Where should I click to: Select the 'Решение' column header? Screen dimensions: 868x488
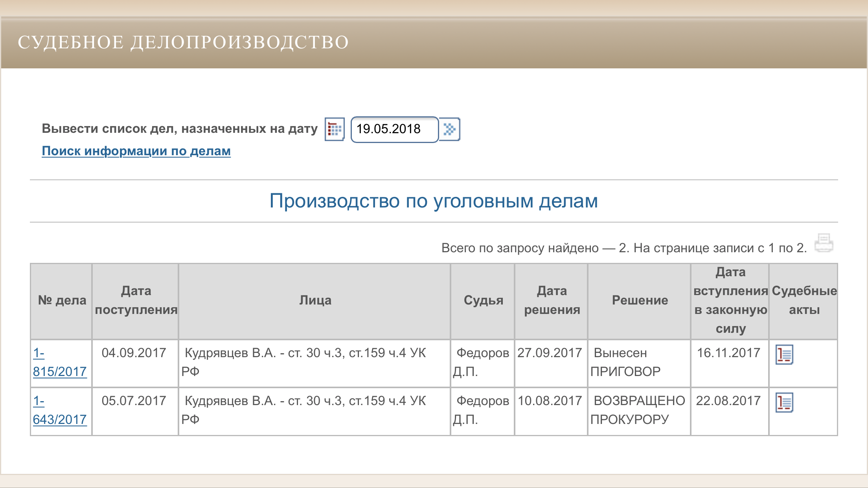click(640, 301)
